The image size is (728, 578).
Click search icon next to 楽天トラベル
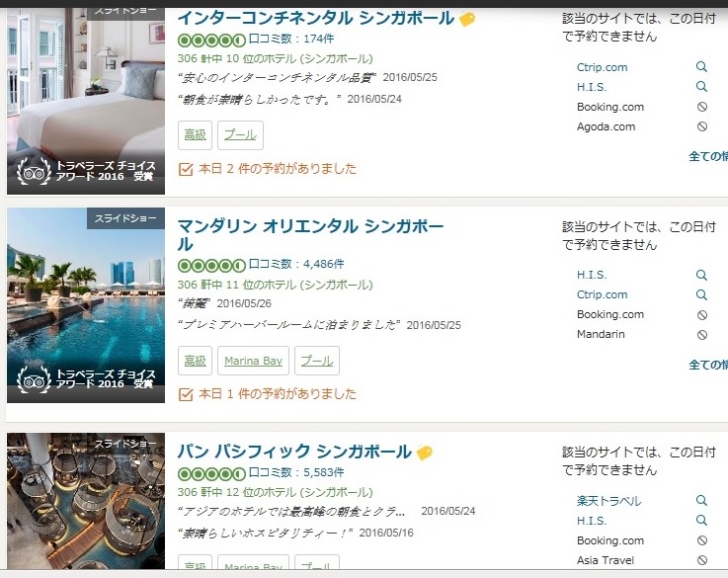701,501
